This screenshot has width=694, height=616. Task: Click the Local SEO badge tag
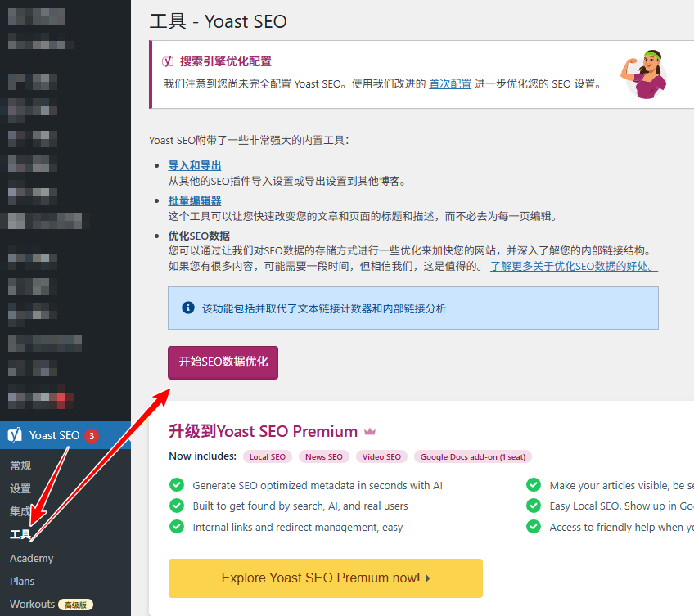(x=267, y=456)
